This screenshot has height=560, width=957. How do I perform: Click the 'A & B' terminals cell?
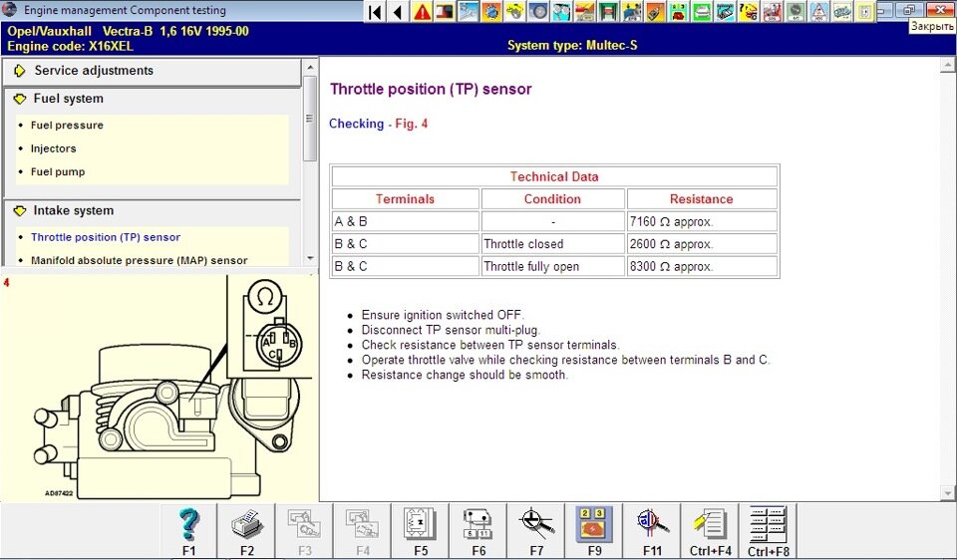[x=406, y=221]
